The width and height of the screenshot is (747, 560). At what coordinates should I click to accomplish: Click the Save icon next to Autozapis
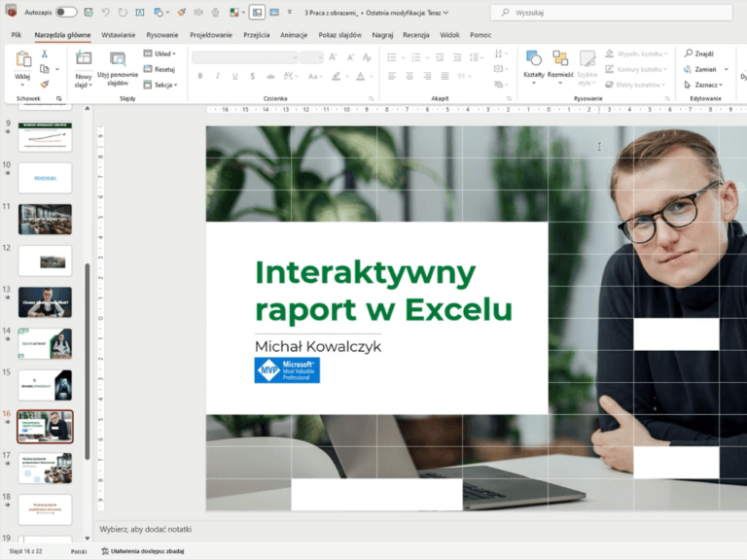point(89,13)
